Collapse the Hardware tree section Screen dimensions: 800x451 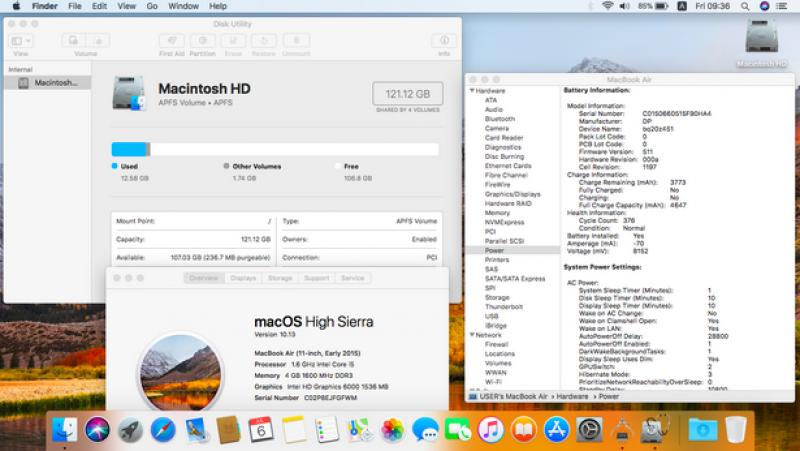(471, 91)
